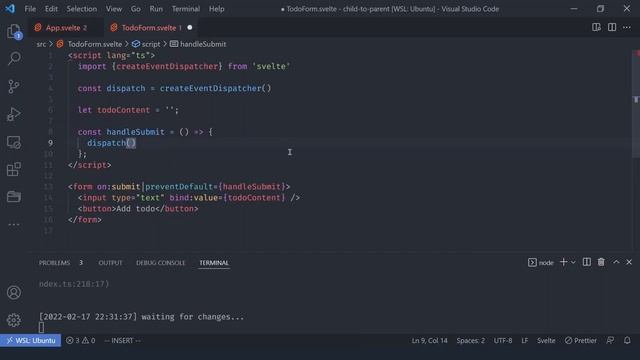
Task: Click createEventDispatcher in import line
Action: click(167, 67)
